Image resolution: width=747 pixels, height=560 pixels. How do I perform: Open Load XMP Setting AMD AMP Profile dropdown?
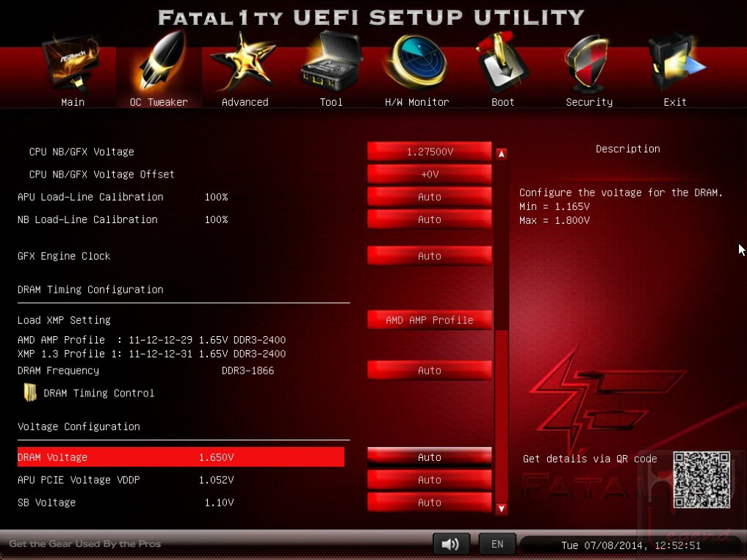pos(429,320)
